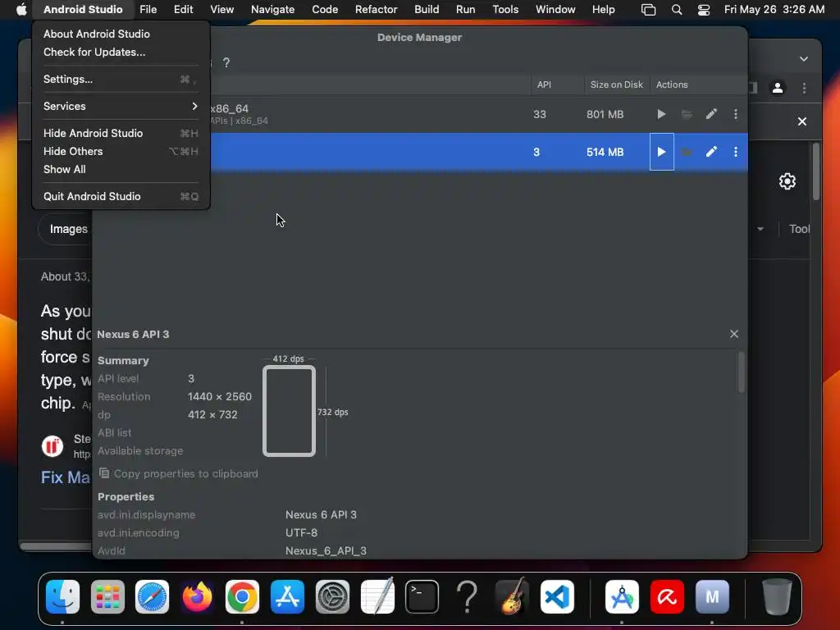840x630 pixels.
Task: Open App Store from the Dock
Action: pos(287,596)
